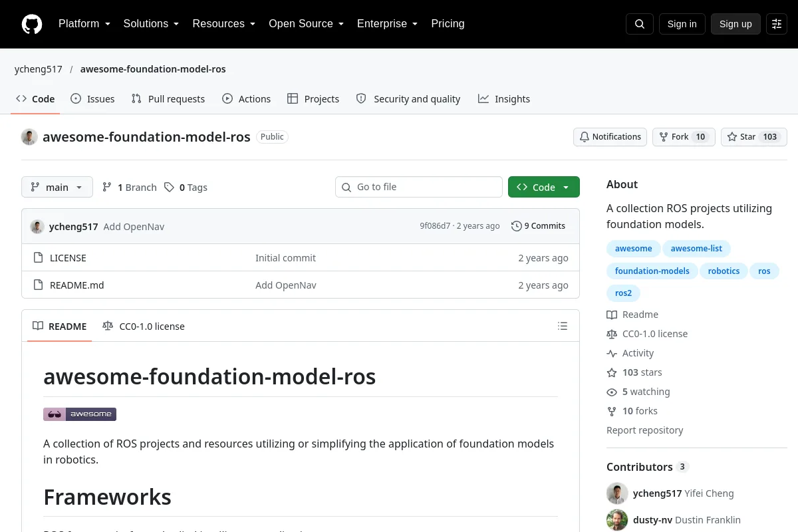
Task: Click the Go to file search field
Action: coord(419,187)
